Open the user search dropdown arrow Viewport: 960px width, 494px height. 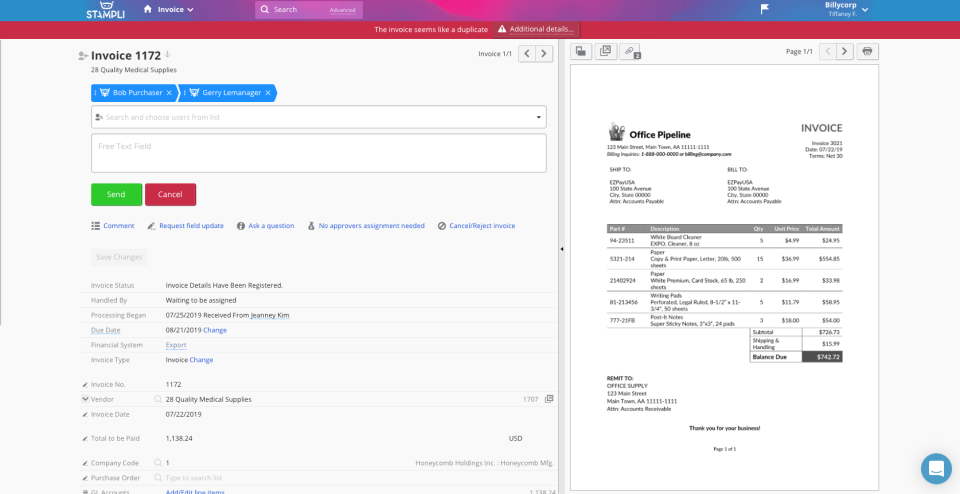[x=539, y=117]
